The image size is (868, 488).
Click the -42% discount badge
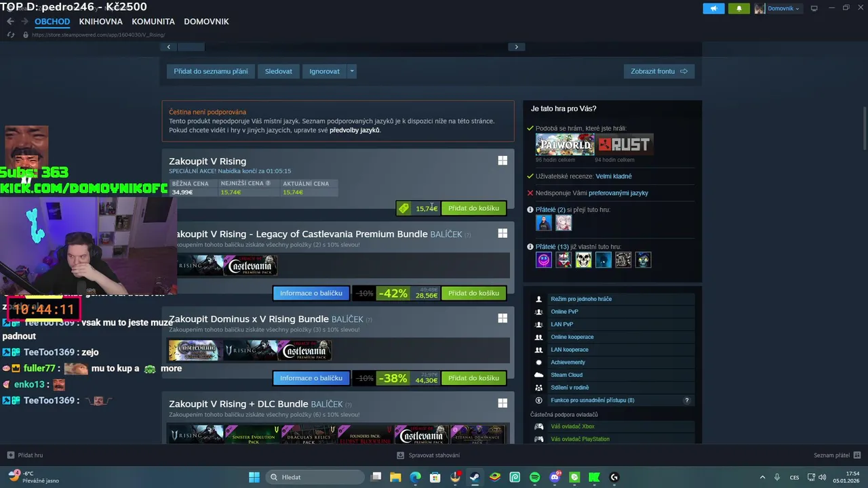click(x=393, y=293)
